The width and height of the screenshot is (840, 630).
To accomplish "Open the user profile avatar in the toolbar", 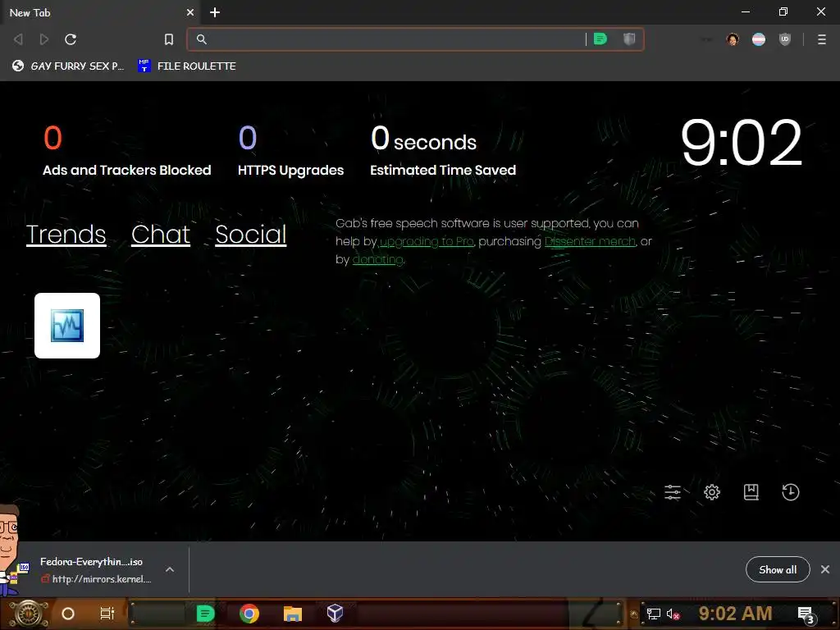I will (x=733, y=39).
